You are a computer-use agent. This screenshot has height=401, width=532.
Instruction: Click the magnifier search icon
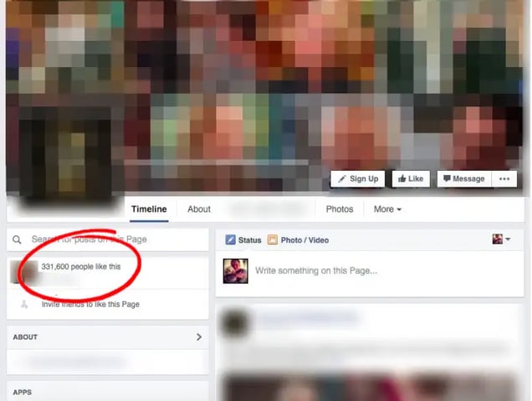[17, 239]
